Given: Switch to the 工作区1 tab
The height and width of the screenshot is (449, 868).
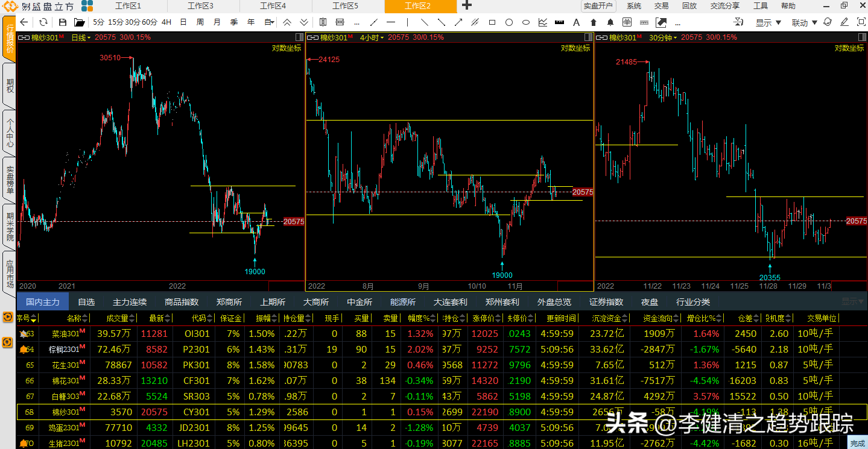Looking at the screenshot, I should coord(128,6).
